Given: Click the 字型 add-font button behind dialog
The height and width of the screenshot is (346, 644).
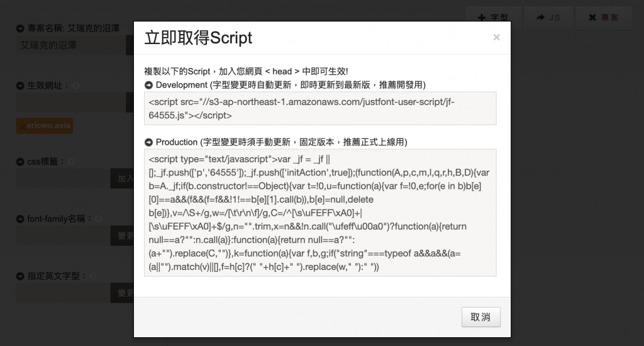Looking at the screenshot, I should 493,18.
